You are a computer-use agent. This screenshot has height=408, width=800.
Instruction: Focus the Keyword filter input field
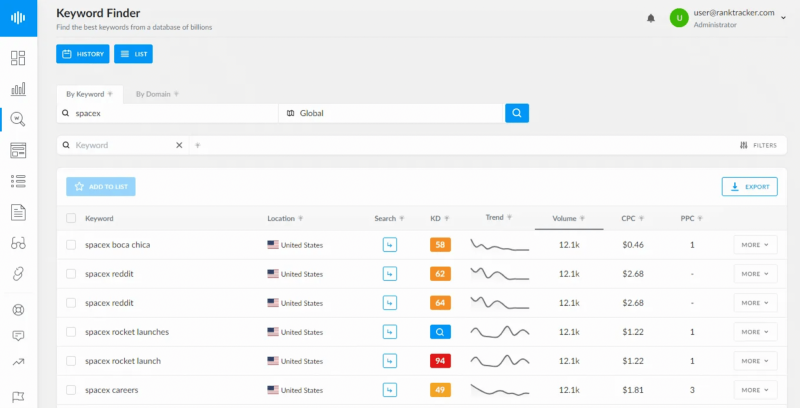point(122,145)
